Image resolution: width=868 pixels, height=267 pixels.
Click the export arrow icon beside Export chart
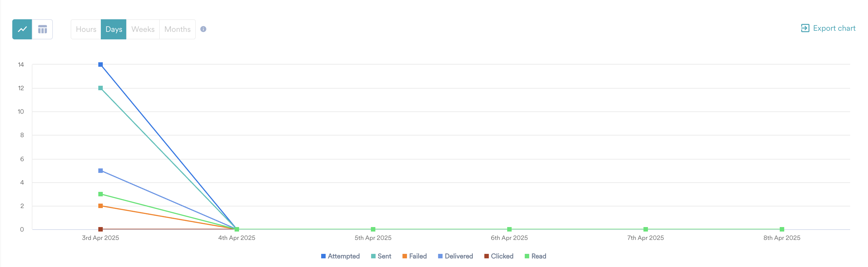pos(806,28)
